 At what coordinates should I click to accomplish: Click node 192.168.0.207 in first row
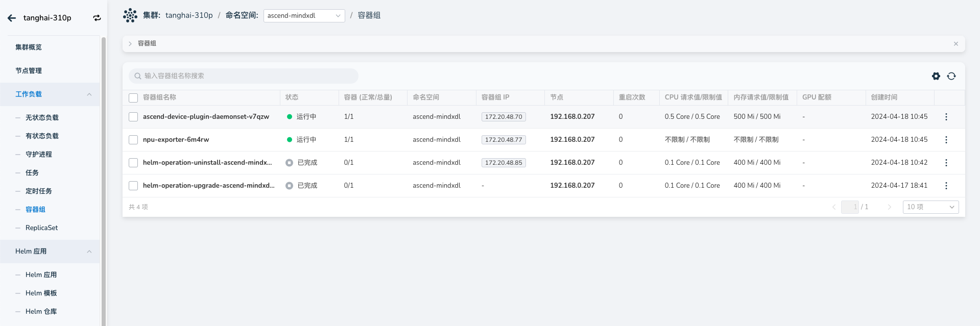[x=572, y=117]
